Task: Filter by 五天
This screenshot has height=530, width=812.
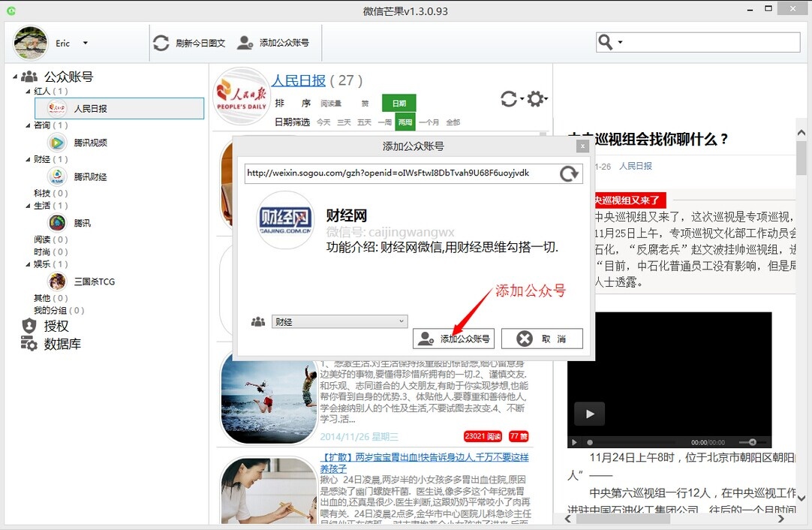Action: pyautogui.click(x=364, y=122)
